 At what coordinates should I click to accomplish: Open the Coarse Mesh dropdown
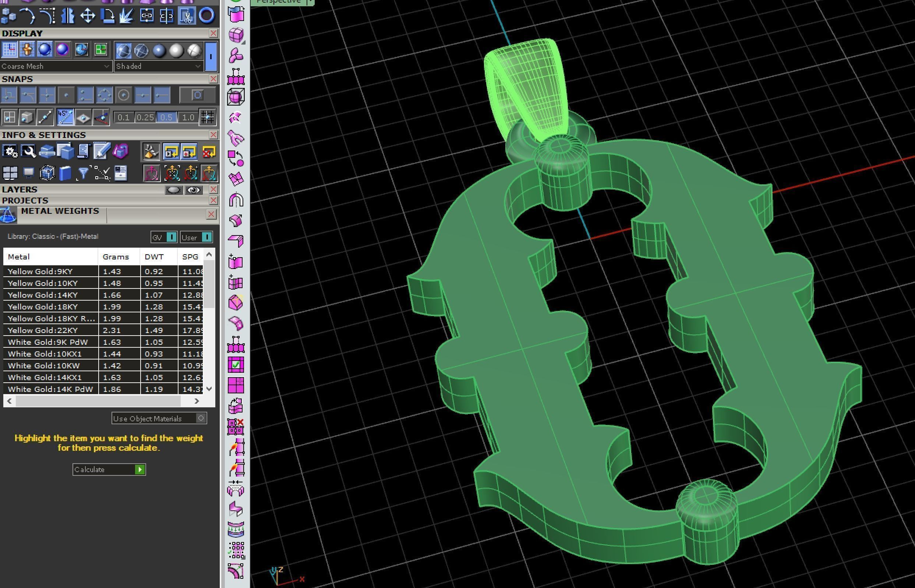[x=56, y=66]
